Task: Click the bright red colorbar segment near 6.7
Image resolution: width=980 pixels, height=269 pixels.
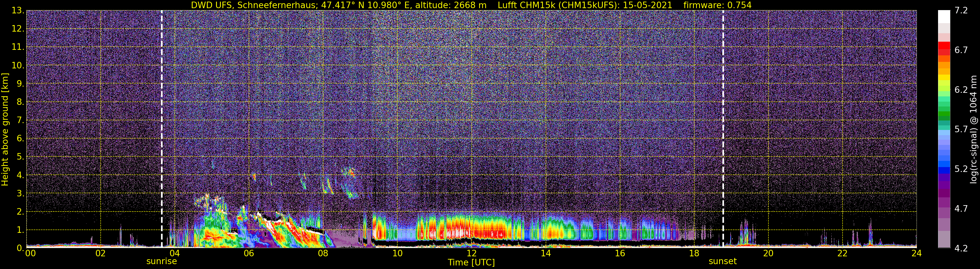Action: coord(944,45)
